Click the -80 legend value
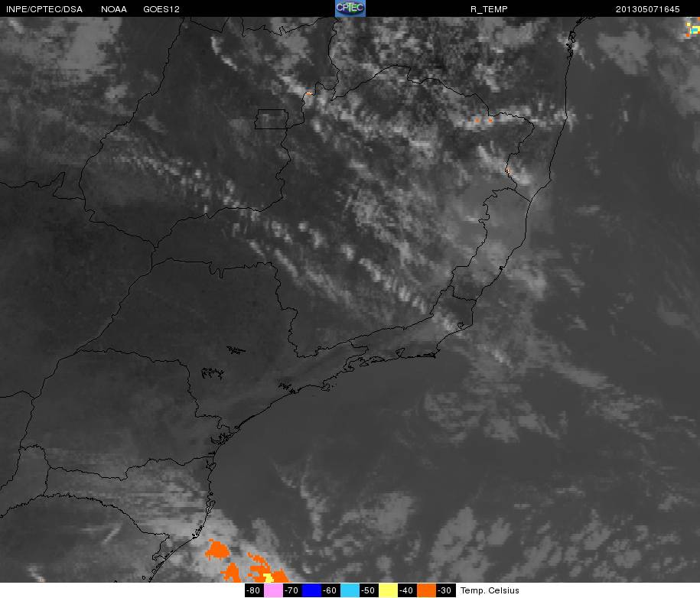Image resolution: width=700 pixels, height=598 pixels. [254, 590]
